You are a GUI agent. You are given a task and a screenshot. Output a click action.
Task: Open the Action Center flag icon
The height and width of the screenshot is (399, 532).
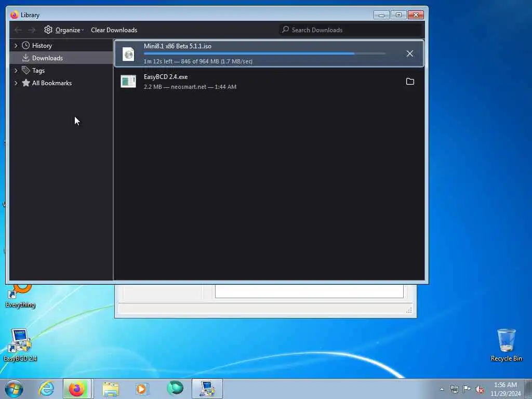pyautogui.click(x=467, y=389)
